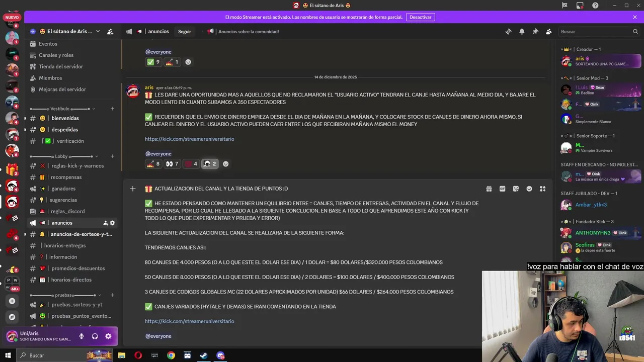Create channel plus in Lobby category
The image size is (644, 362).
click(112, 156)
